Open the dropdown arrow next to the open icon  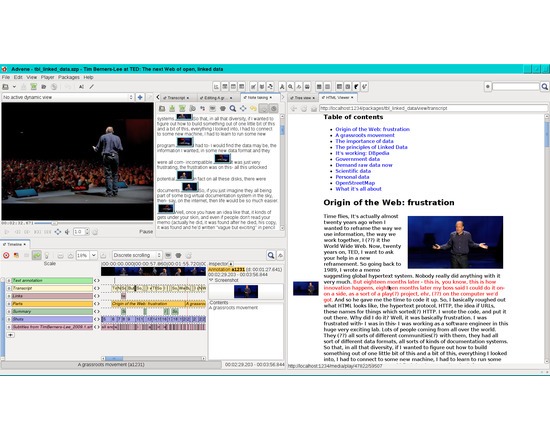pyautogui.click(x=14, y=87)
